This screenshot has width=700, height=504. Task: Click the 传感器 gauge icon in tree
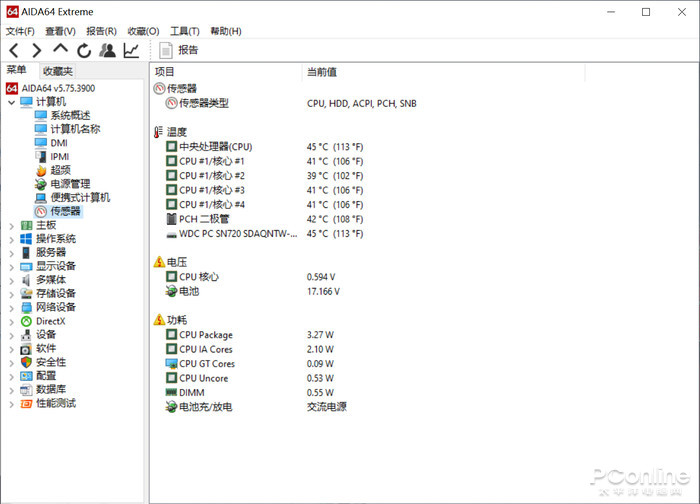[41, 212]
